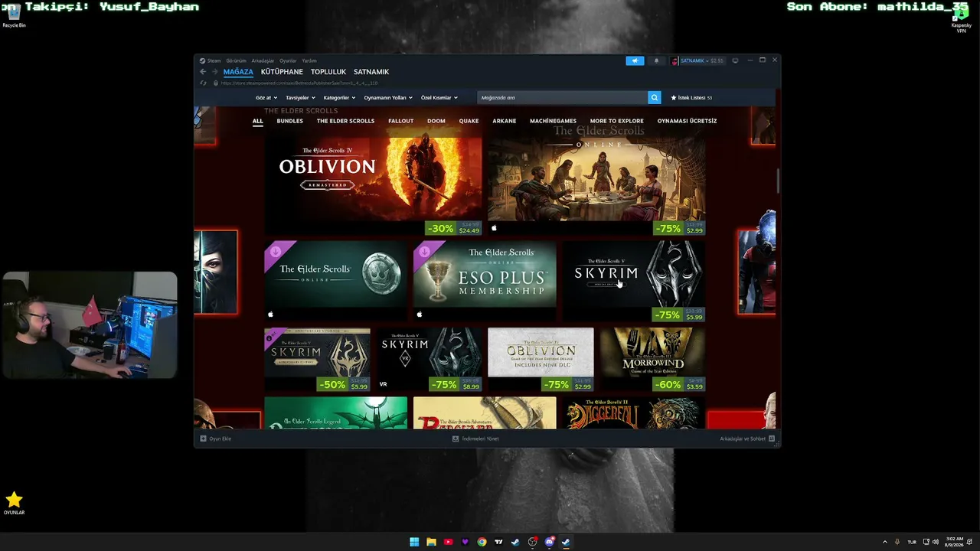Reload the Steam store page
980x551 pixels.
[203, 83]
